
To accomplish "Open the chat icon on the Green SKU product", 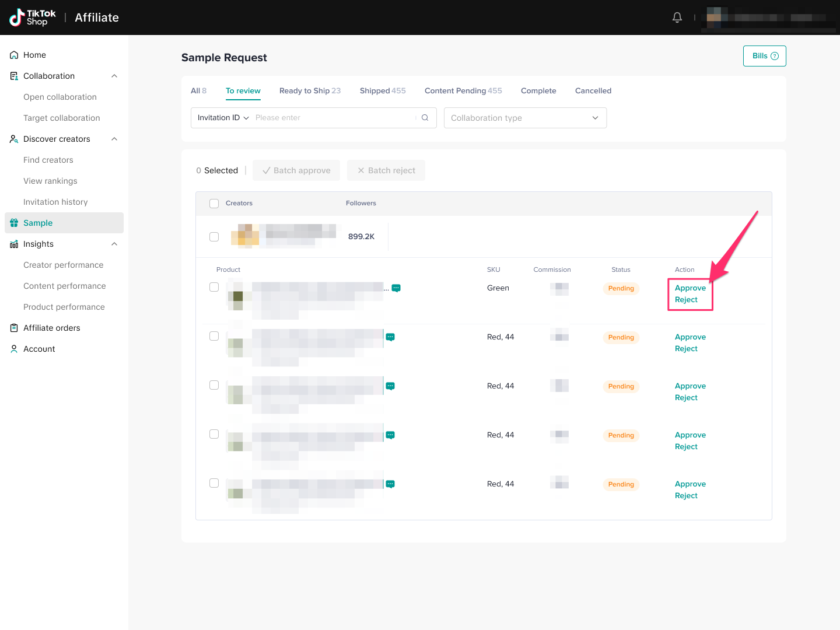I will pyautogui.click(x=396, y=288).
